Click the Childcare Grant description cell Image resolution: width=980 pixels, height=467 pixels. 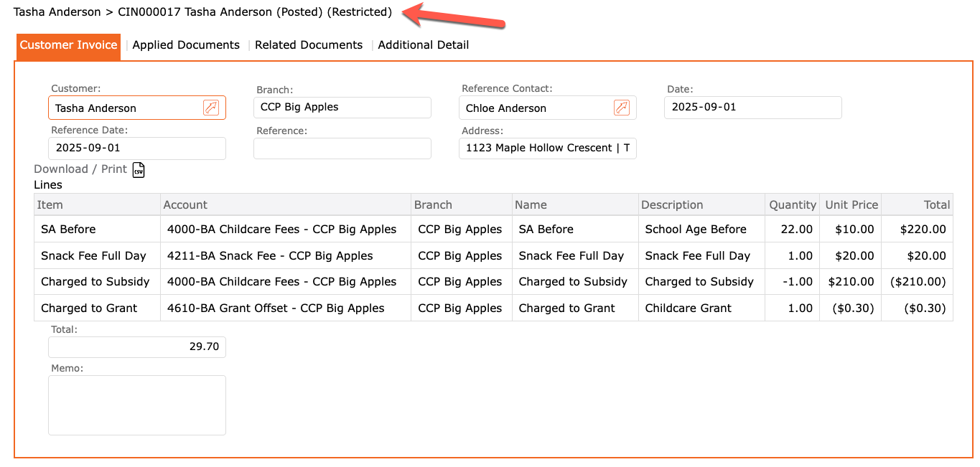pos(702,308)
